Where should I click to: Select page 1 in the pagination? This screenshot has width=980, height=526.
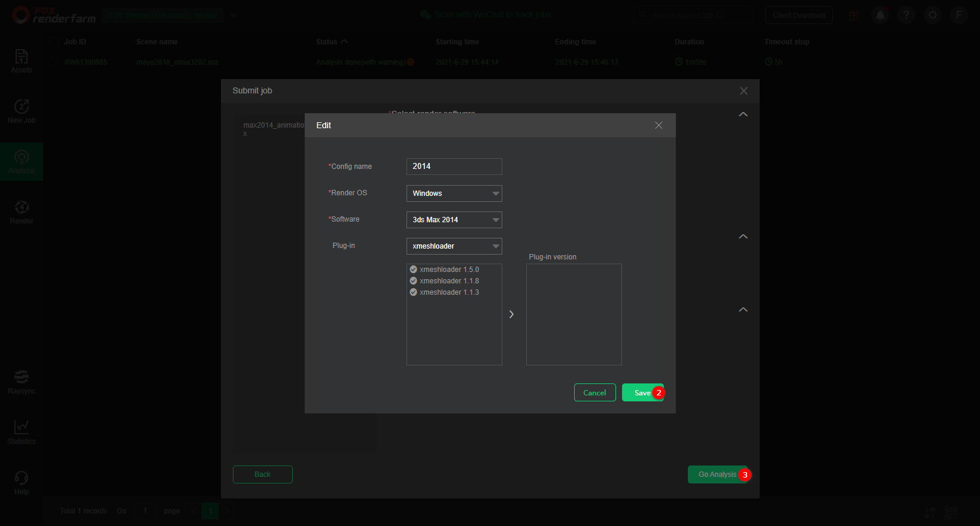tap(210, 511)
